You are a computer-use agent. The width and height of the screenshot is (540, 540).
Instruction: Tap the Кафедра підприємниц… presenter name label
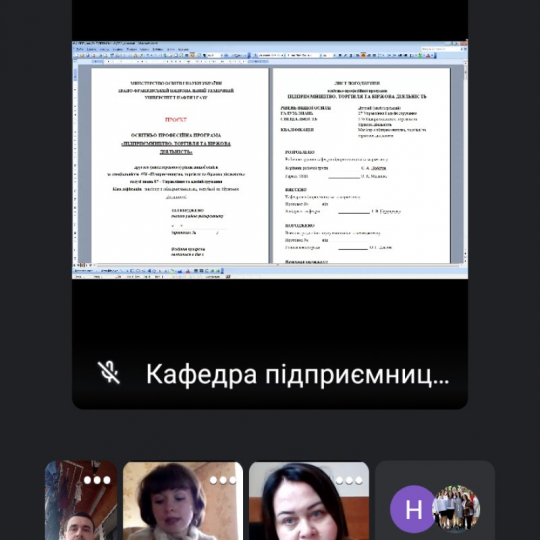298,374
